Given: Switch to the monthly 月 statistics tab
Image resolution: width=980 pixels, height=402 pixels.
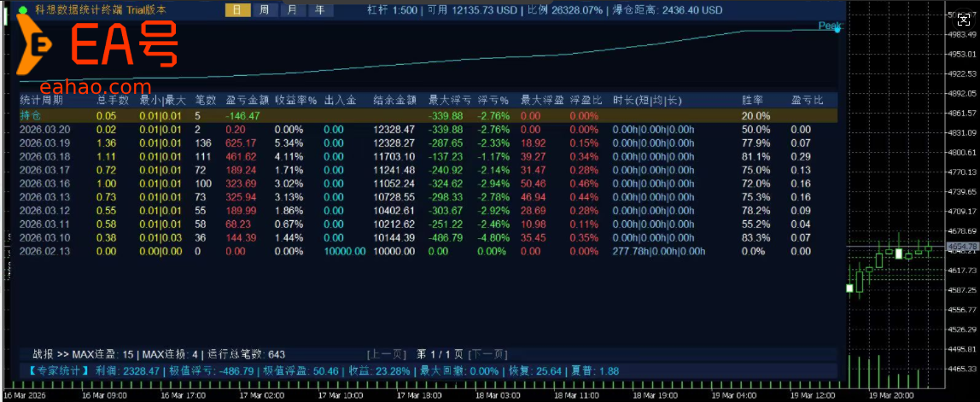Looking at the screenshot, I should tap(293, 10).
